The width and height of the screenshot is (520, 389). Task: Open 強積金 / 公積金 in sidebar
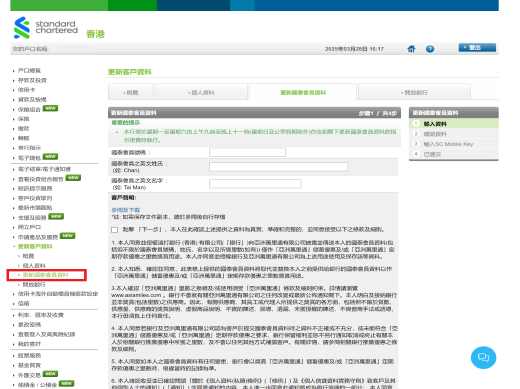pos(37,385)
